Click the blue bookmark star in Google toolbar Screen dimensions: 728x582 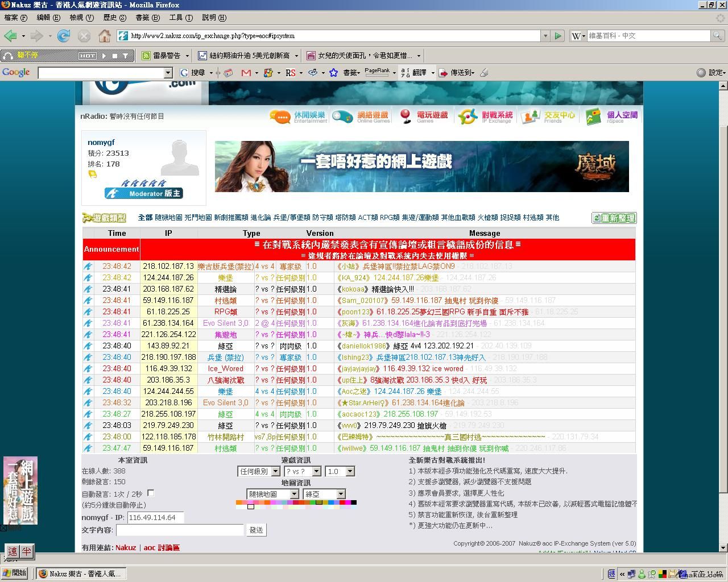coord(334,73)
